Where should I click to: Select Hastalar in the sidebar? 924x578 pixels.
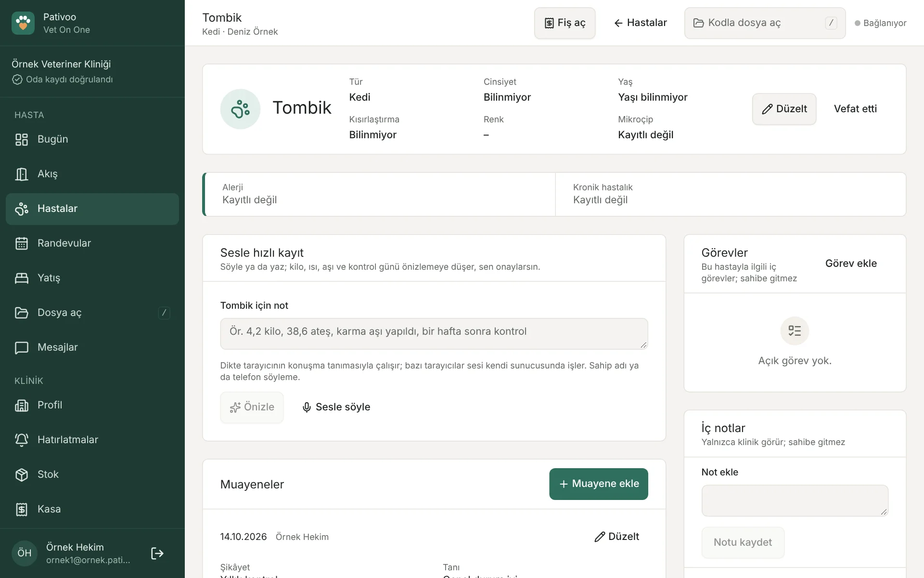92,209
